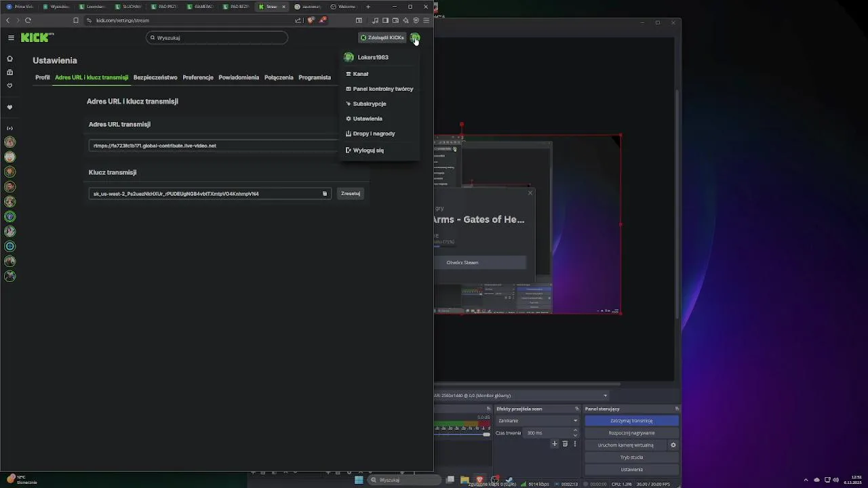
Task: Open Windows Start button on taskbar
Action: 359,480
